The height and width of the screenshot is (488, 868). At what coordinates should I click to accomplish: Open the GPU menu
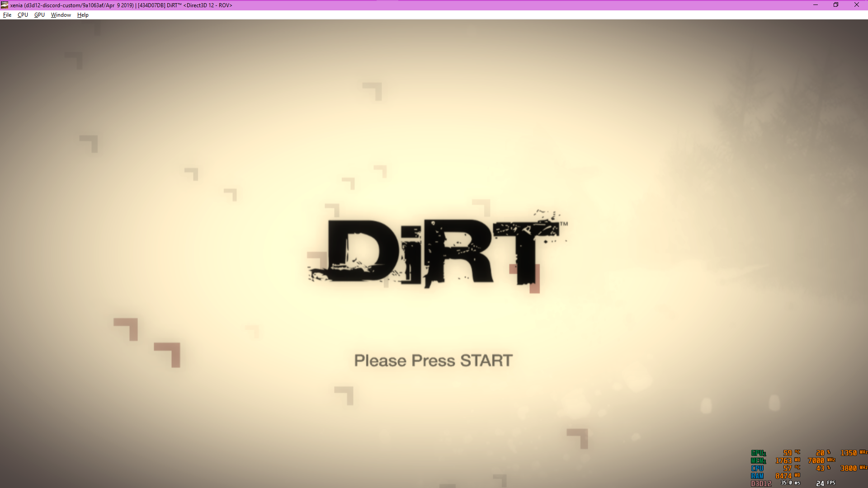tap(39, 15)
